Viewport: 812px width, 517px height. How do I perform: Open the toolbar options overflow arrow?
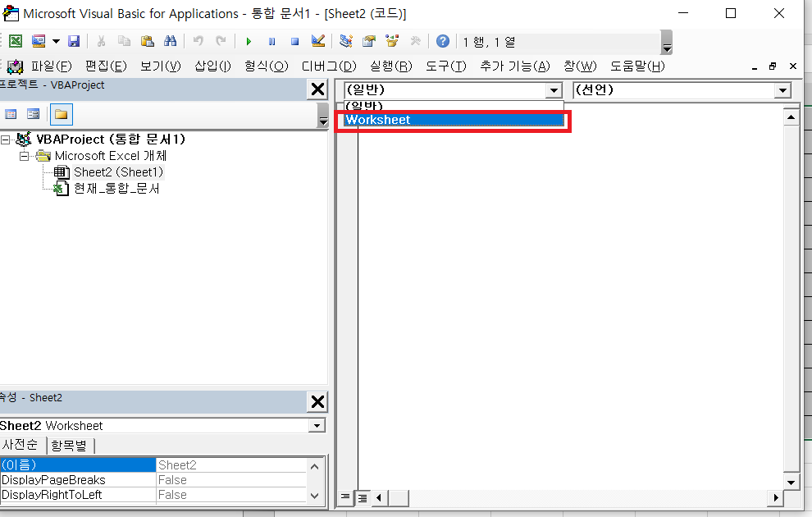coord(667,42)
